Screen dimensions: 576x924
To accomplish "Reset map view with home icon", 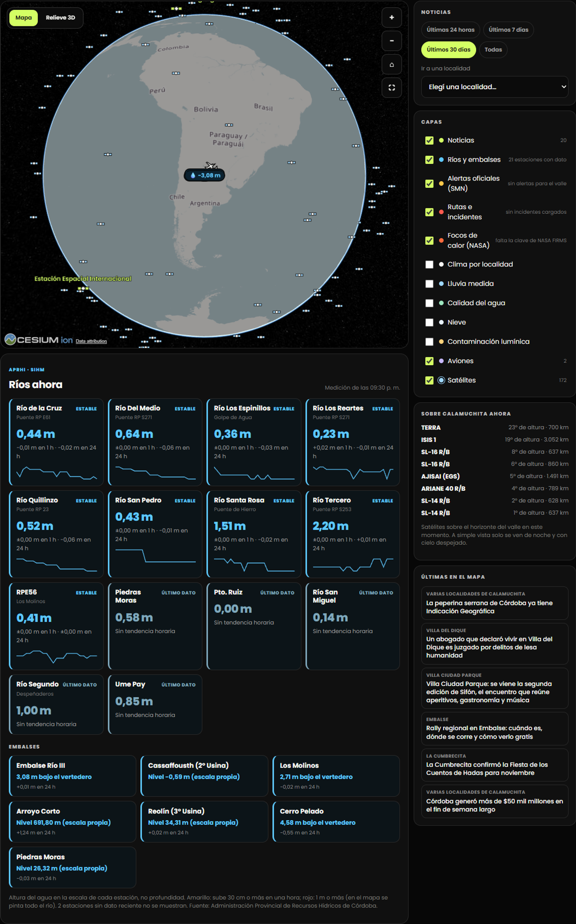I will (391, 64).
